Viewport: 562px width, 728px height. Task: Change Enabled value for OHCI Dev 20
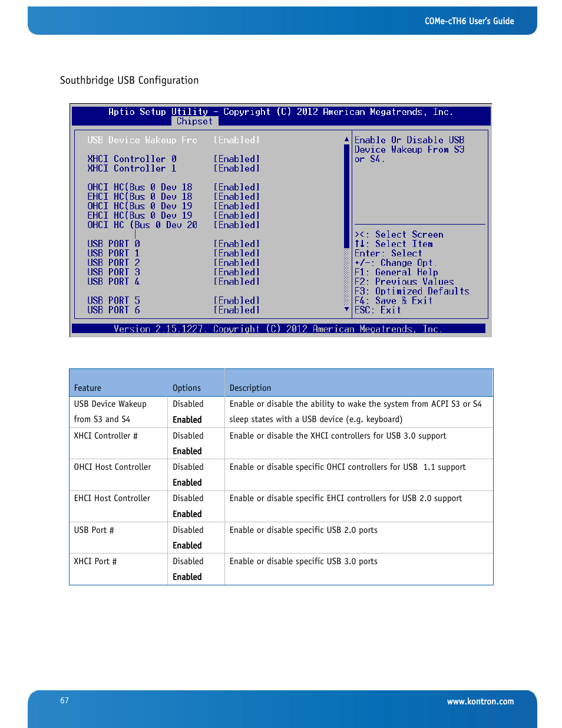[x=237, y=225]
